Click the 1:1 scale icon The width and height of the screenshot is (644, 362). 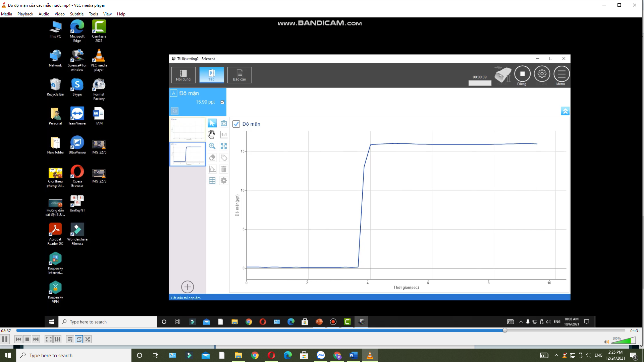coord(224,135)
